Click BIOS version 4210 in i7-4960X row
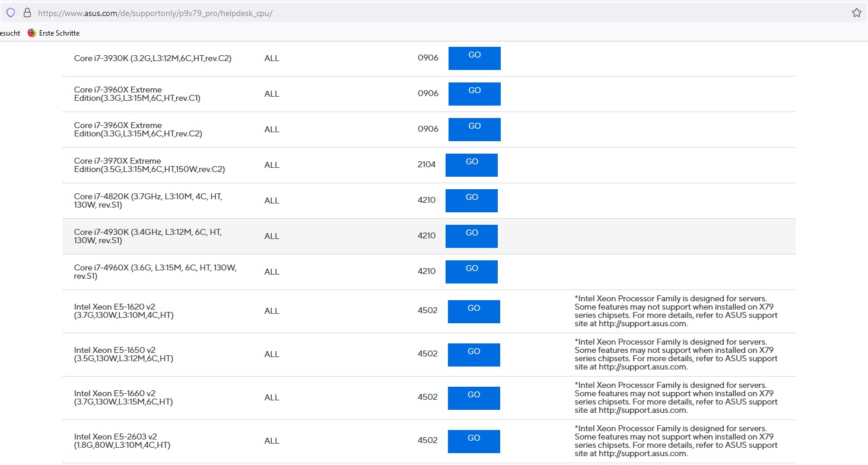The width and height of the screenshot is (868, 465). [x=427, y=271]
